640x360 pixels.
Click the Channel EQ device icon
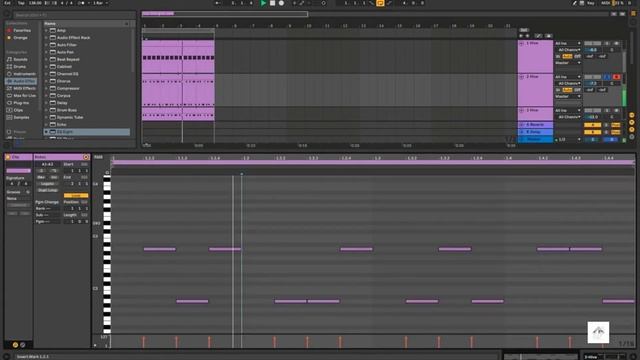pyautogui.click(x=53, y=74)
